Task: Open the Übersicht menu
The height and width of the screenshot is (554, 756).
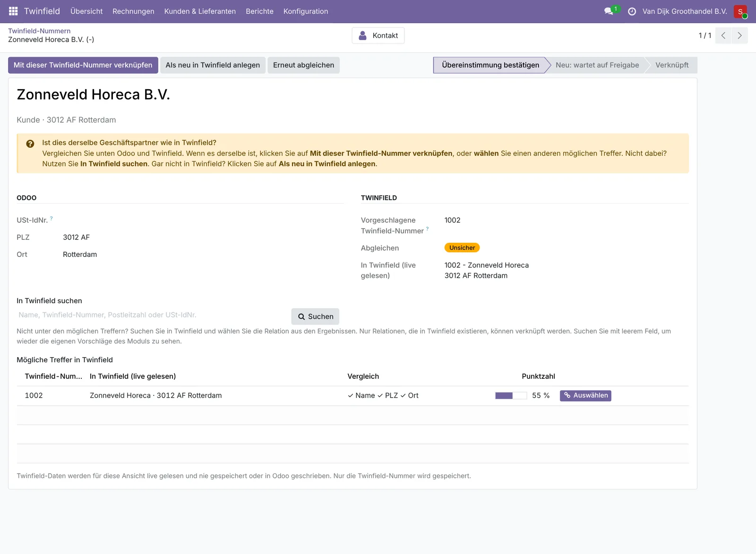Action: (86, 11)
